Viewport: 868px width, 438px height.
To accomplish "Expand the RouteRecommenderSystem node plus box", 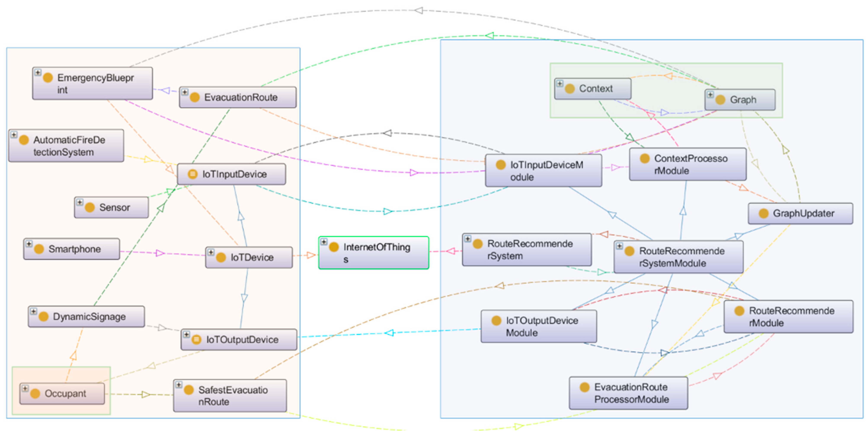I will point(468,239).
